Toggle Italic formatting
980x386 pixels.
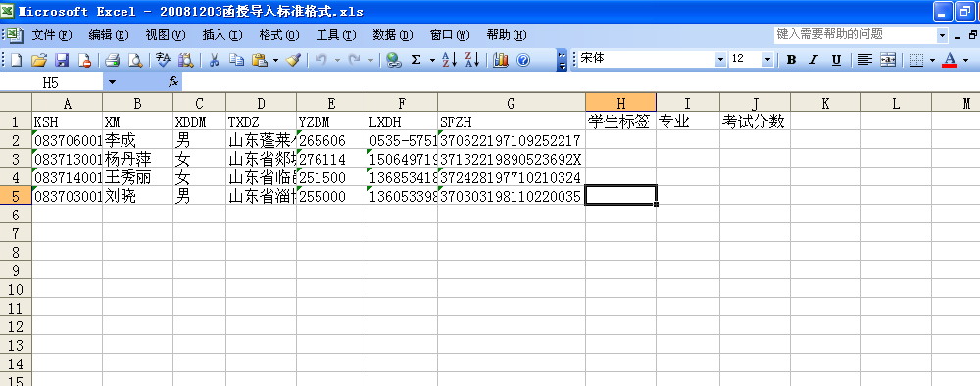(x=813, y=60)
